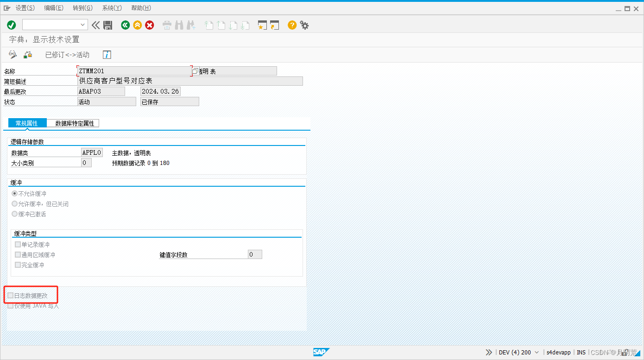Click the 大小类别 field with value 0
The width and height of the screenshot is (644, 360).
point(86,163)
